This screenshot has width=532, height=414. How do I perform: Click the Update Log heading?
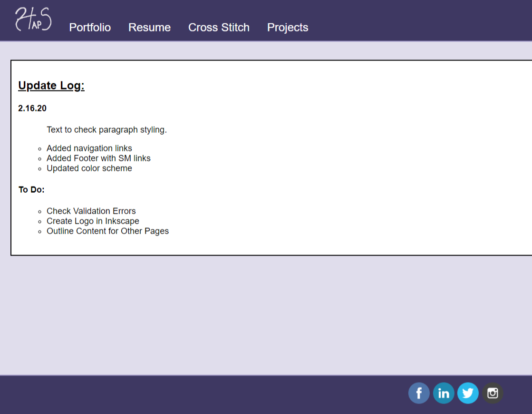point(51,86)
